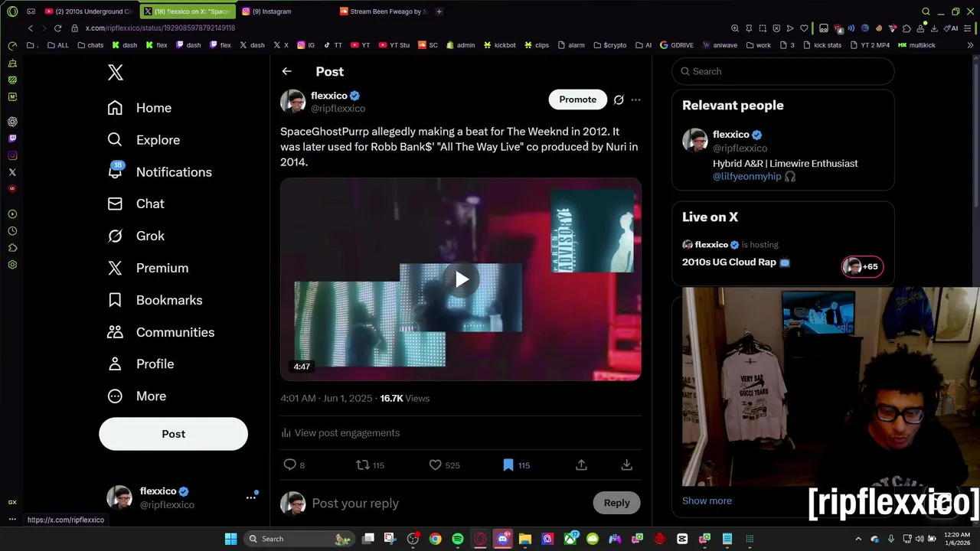The image size is (980, 551).
Task: Switch to the 2010s Underground browser tab
Action: coord(89,11)
